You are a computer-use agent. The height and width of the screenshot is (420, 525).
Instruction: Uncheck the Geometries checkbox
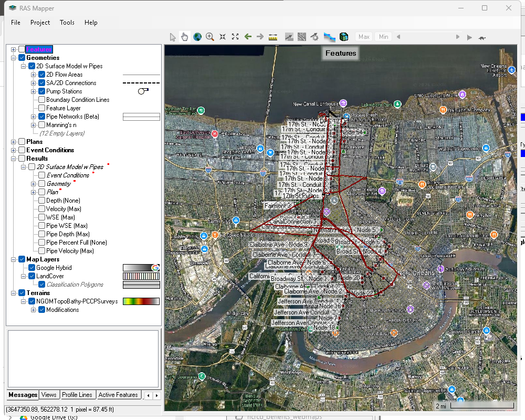[x=22, y=58]
